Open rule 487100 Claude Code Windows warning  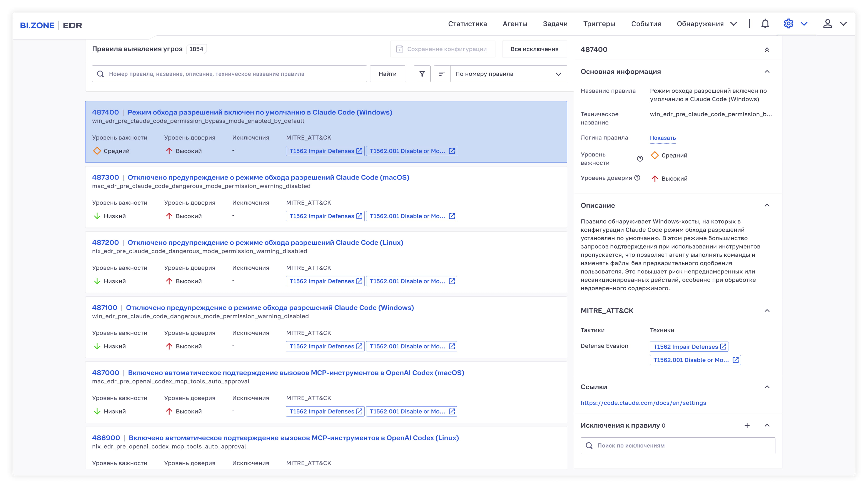pos(270,307)
